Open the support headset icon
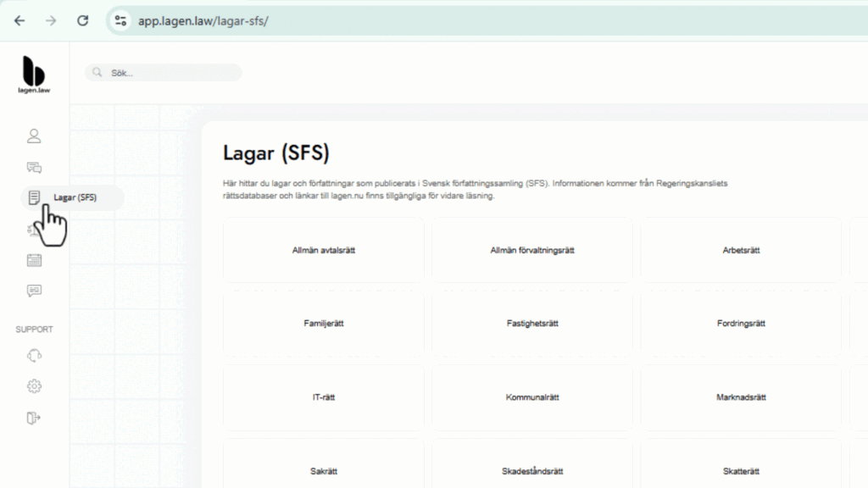Image resolution: width=868 pixels, height=488 pixels. click(34, 356)
